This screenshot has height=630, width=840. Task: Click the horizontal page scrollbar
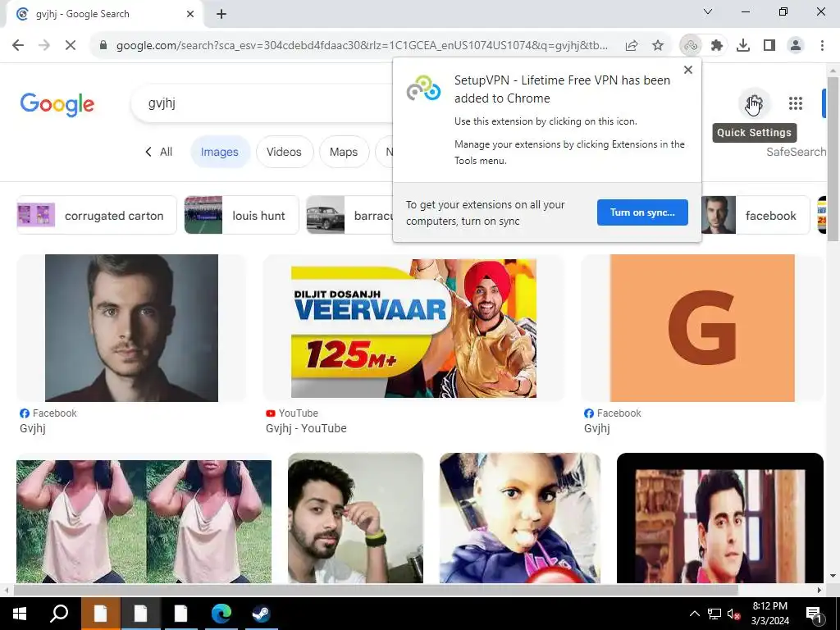click(376, 590)
